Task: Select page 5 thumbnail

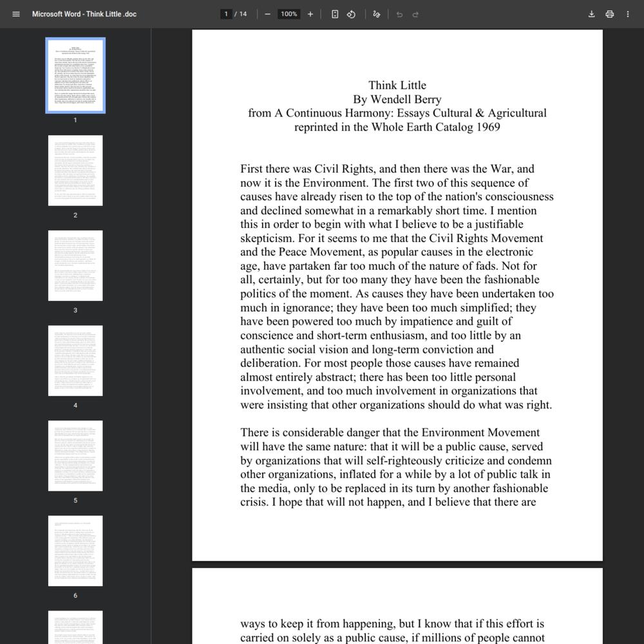Action: (75, 456)
